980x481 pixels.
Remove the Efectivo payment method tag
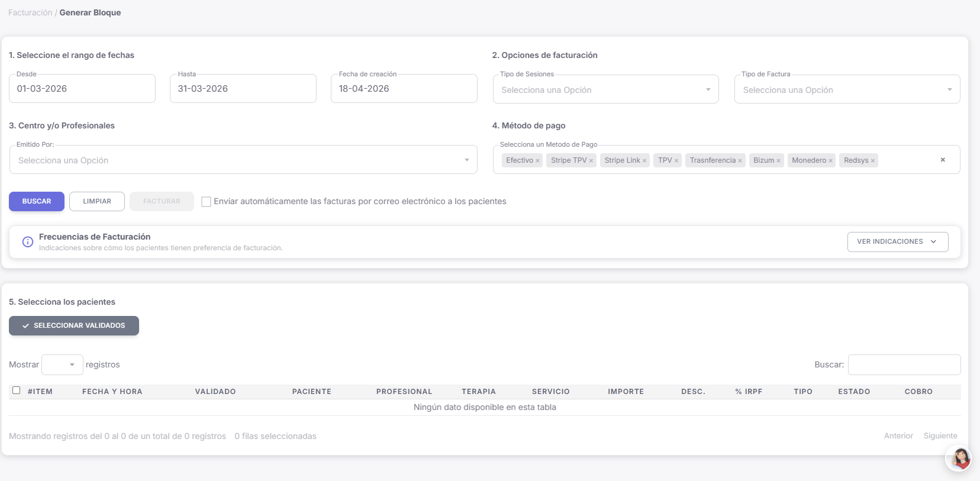coord(537,161)
